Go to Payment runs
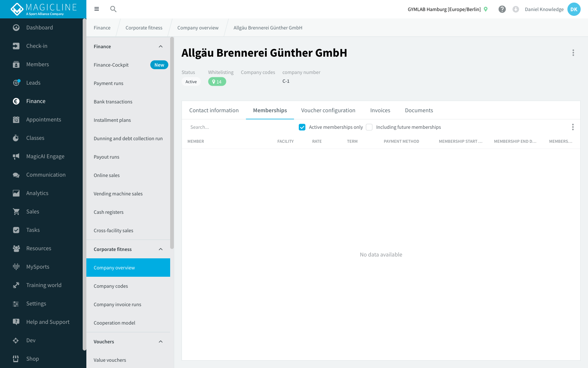Screen dimensions: 588x368 (128, 83)
